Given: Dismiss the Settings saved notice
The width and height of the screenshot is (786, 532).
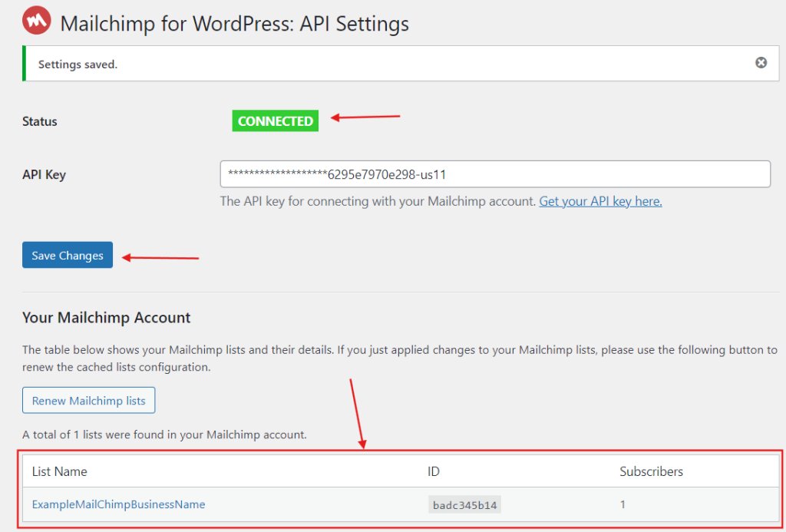Looking at the screenshot, I should 761,63.
